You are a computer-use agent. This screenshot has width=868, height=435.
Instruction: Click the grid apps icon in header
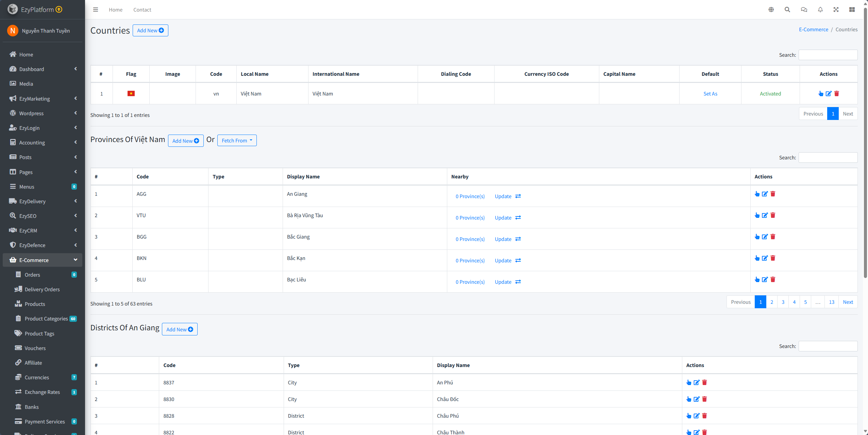[852, 10]
